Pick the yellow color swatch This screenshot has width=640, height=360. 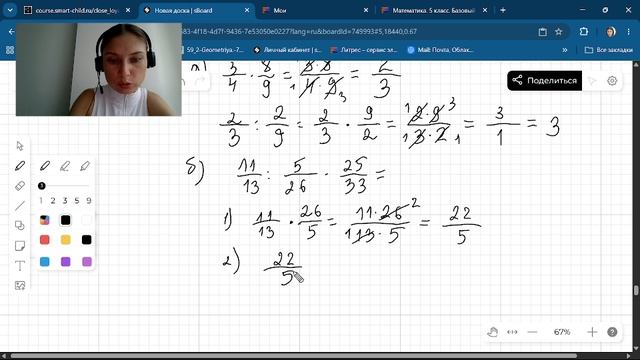[x=66, y=240]
